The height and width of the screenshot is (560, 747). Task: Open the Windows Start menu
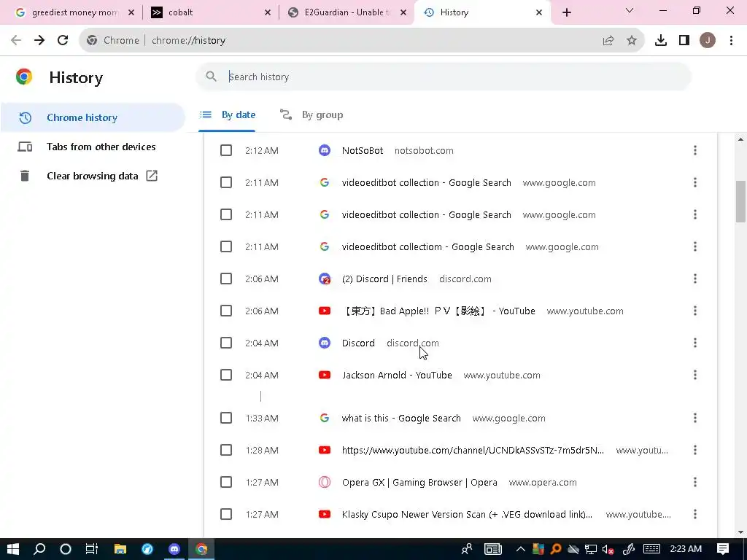pyautogui.click(x=13, y=549)
